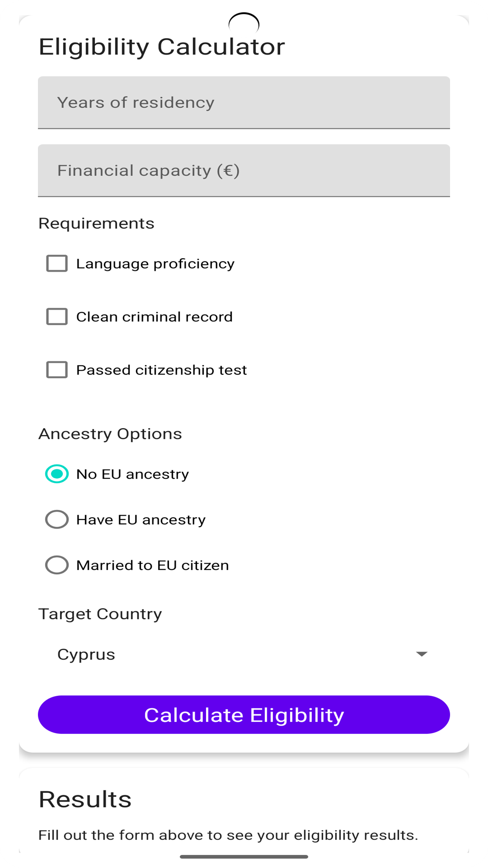
Task: Click the Target Country label
Action: (x=100, y=614)
